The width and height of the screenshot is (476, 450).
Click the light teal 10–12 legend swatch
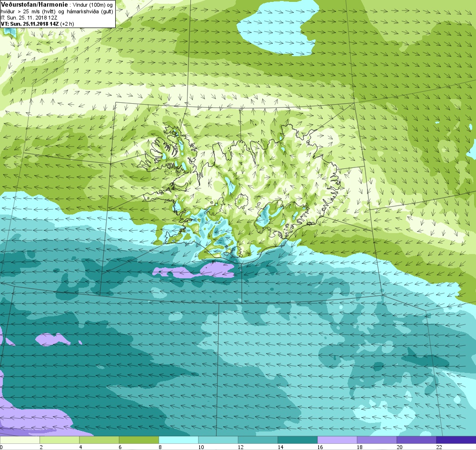(218, 440)
